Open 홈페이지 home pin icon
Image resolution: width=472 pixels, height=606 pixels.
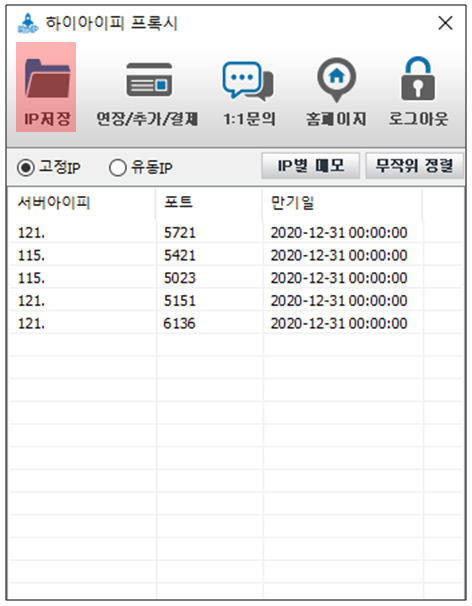[337, 80]
